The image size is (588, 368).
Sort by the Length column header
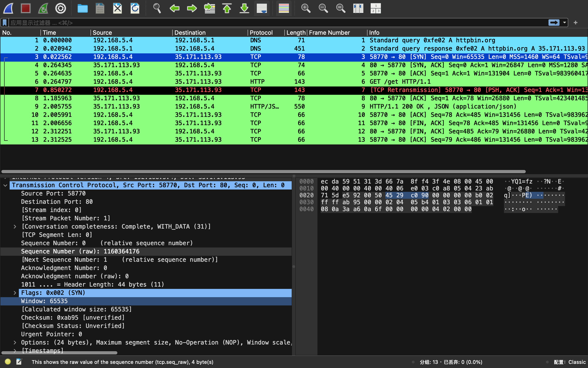pyautogui.click(x=296, y=33)
